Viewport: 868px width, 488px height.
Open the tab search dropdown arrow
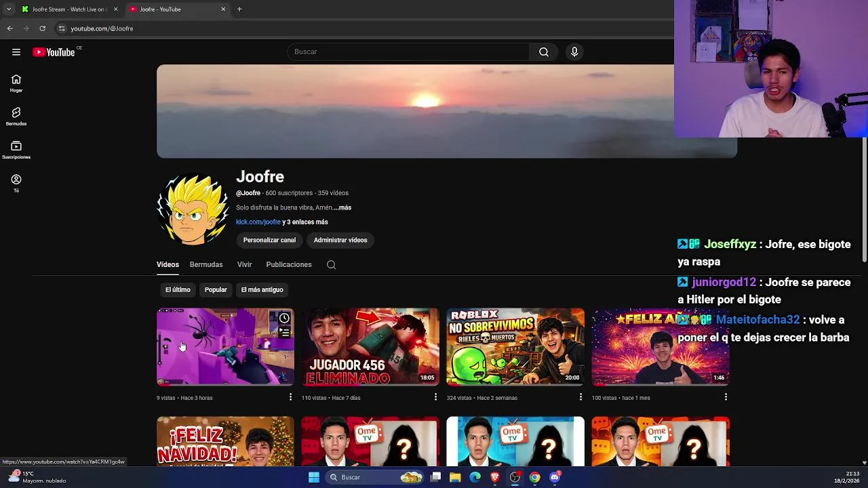click(x=8, y=9)
